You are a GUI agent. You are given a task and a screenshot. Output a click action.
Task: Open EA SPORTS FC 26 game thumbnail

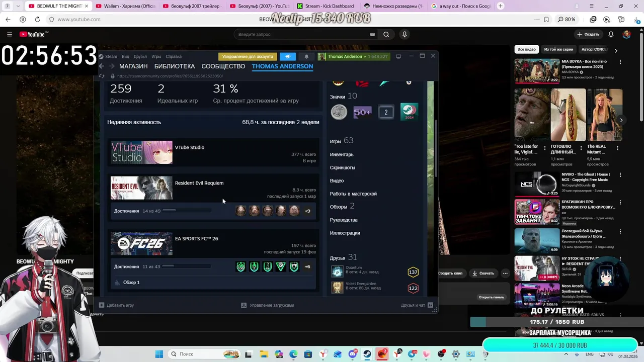tap(141, 244)
